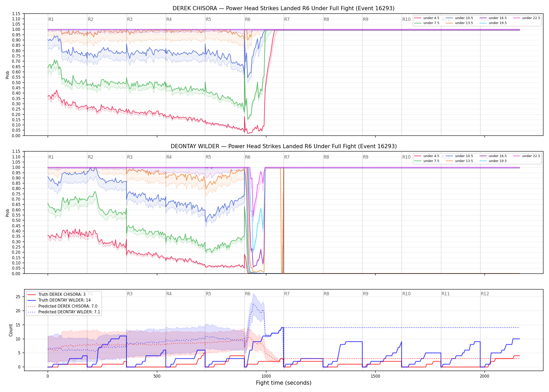This screenshot has height=392, width=549.
Task: Click the DEREK CHISORA chart title
Action: [283, 8]
